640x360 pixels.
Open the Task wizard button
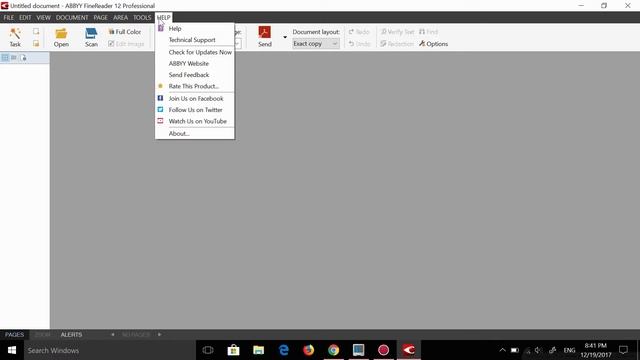15,37
